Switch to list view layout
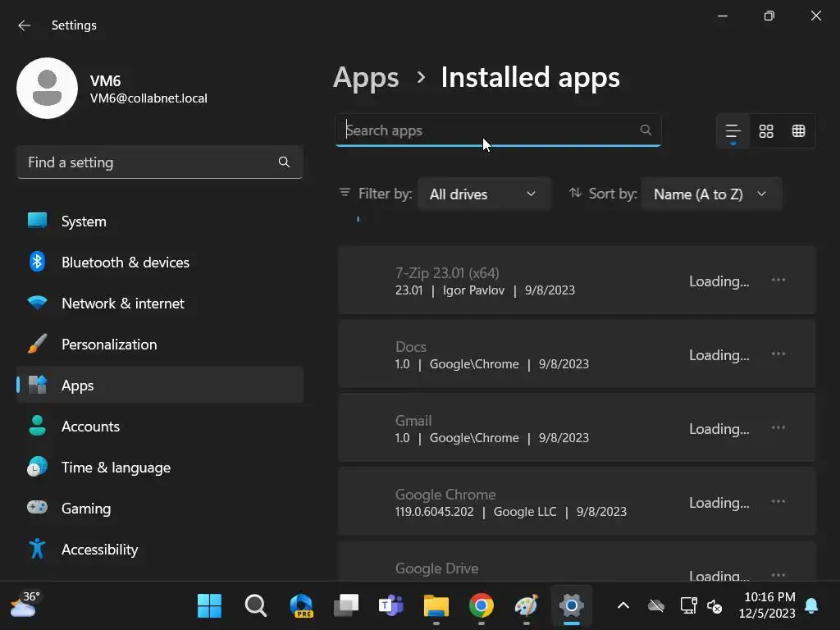840x630 pixels. 733,130
